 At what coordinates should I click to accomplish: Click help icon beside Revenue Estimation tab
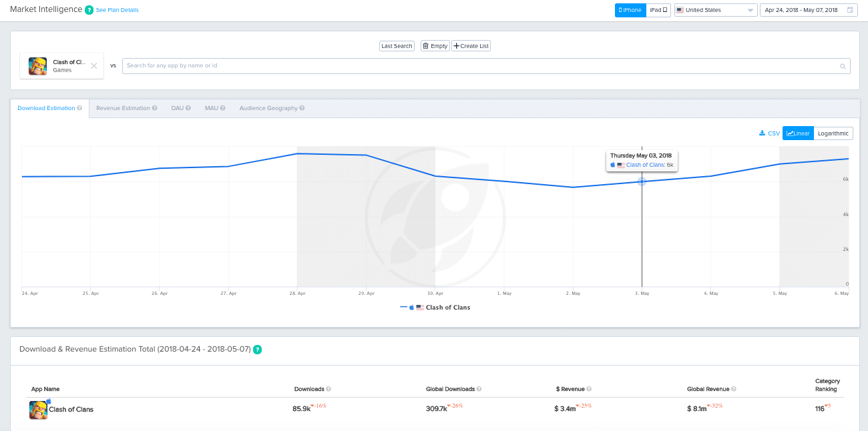click(x=155, y=108)
